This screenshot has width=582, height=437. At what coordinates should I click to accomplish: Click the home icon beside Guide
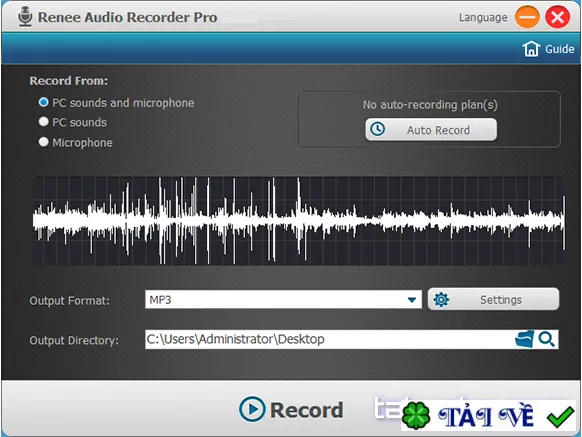(x=531, y=49)
